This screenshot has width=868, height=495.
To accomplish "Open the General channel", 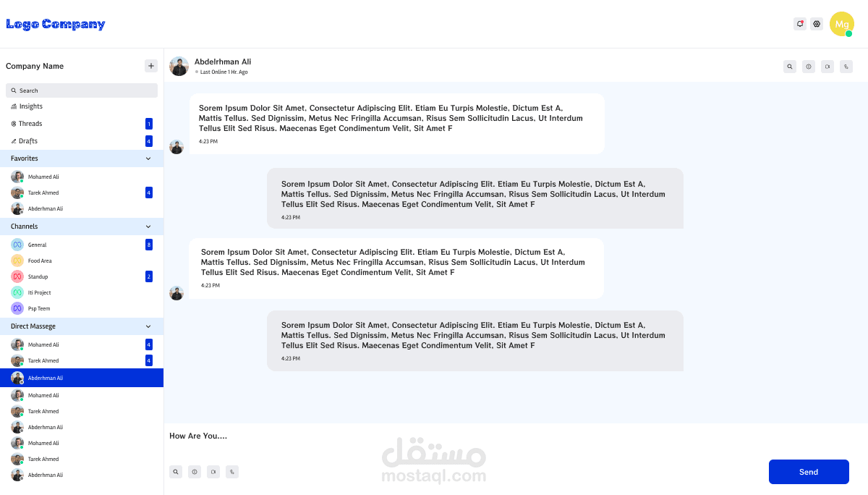I will [82, 245].
